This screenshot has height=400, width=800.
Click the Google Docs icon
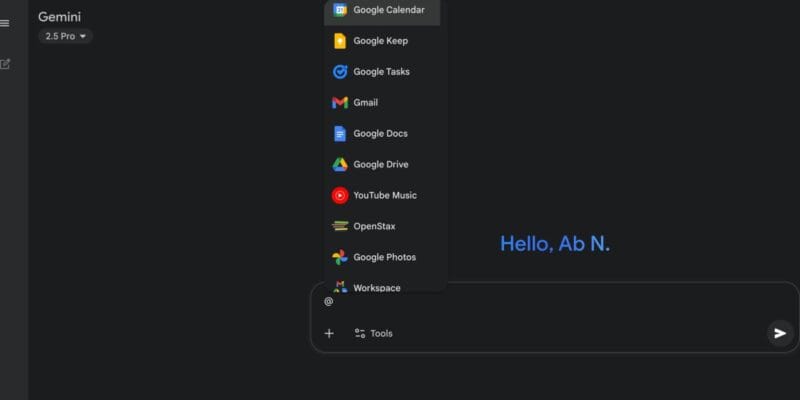pos(340,134)
